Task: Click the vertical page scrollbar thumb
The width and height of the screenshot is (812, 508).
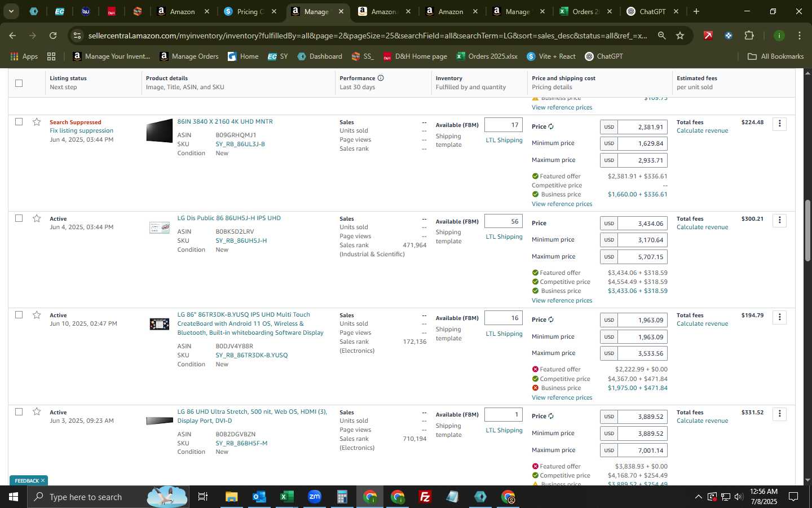Action: (x=807, y=230)
